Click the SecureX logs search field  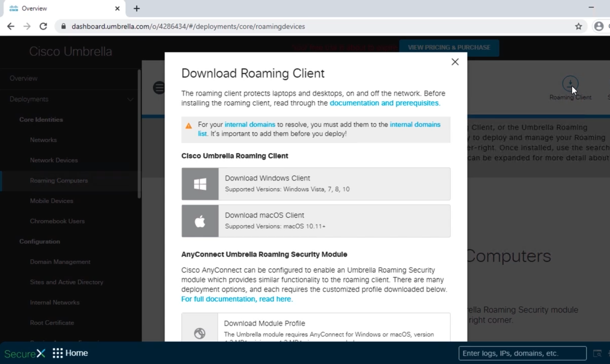(x=522, y=353)
